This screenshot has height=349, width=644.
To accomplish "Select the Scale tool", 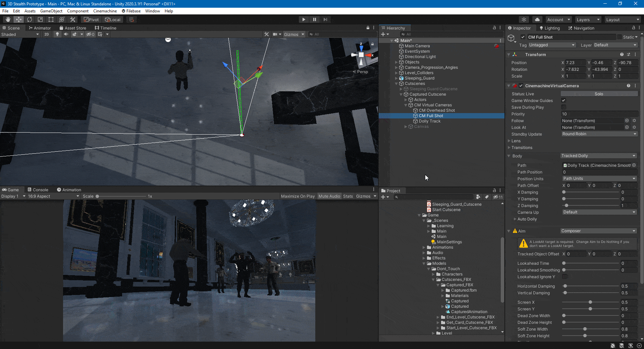I will tap(40, 19).
